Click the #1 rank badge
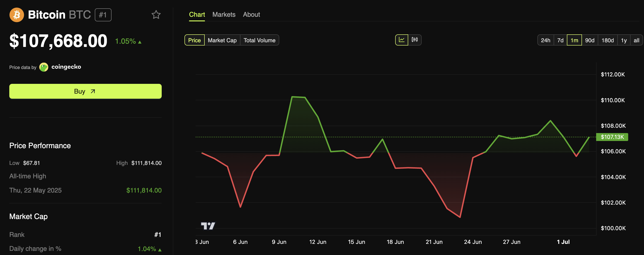This screenshot has width=644, height=255. point(103,15)
